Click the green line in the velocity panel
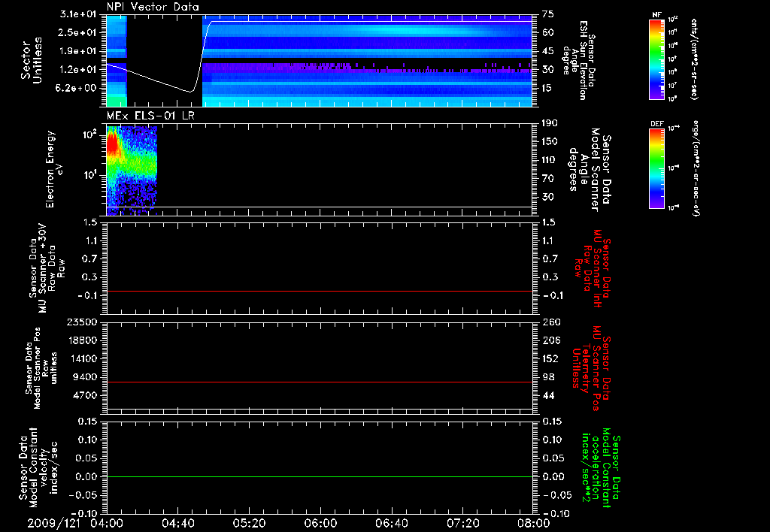Image resolution: width=770 pixels, height=532 pixels. [319, 476]
